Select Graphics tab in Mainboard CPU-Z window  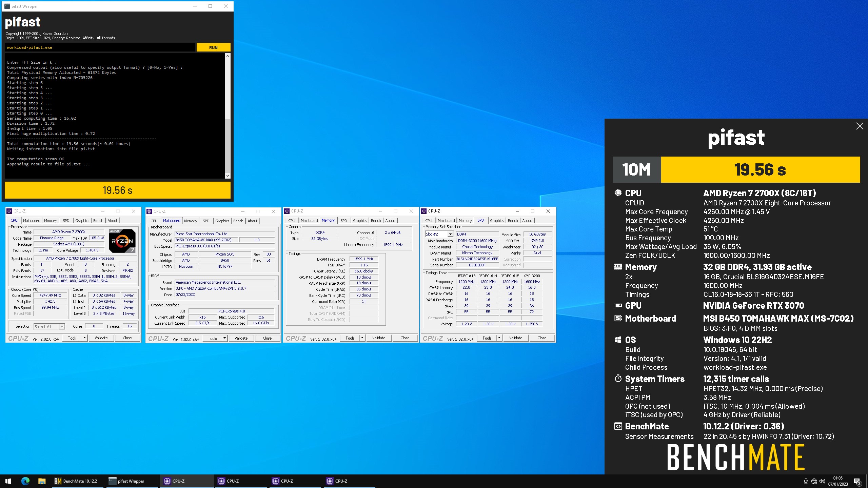coord(222,221)
